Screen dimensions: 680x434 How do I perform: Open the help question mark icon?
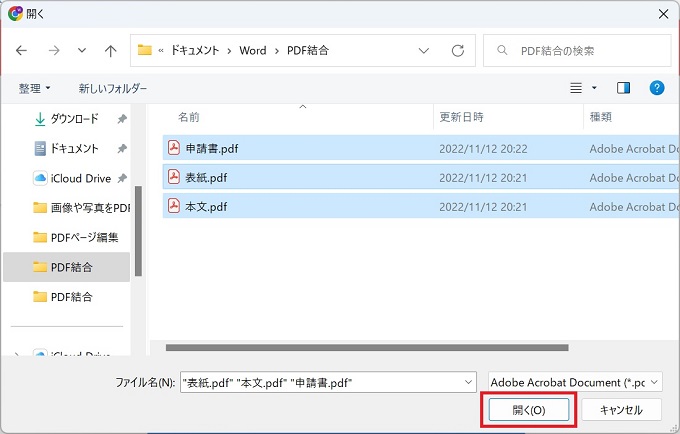657,88
